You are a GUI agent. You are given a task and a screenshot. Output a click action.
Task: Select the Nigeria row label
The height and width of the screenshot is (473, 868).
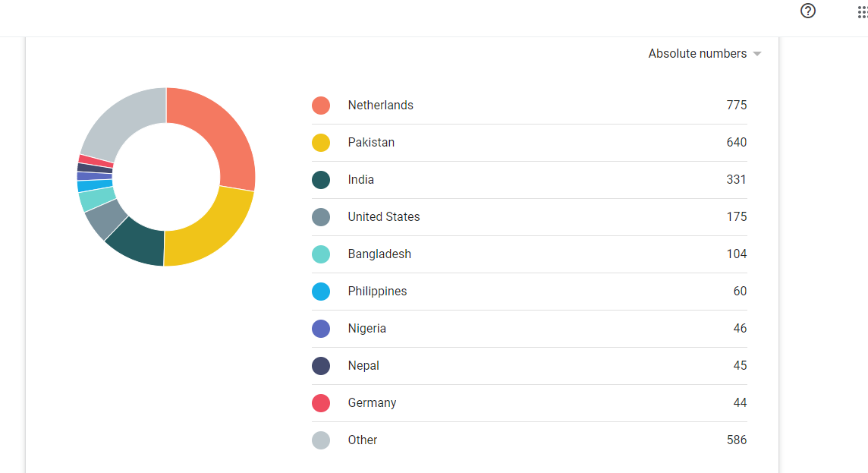pyautogui.click(x=366, y=329)
